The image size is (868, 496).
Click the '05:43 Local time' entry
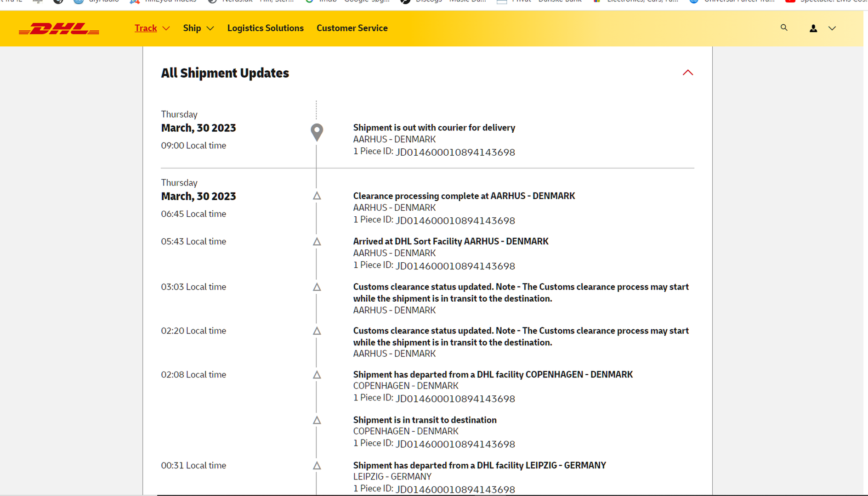193,242
